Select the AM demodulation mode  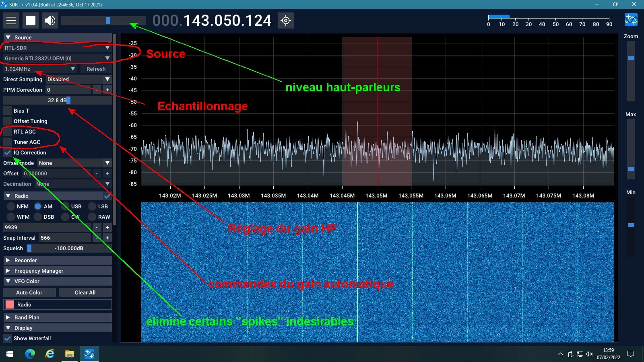[x=38, y=206]
